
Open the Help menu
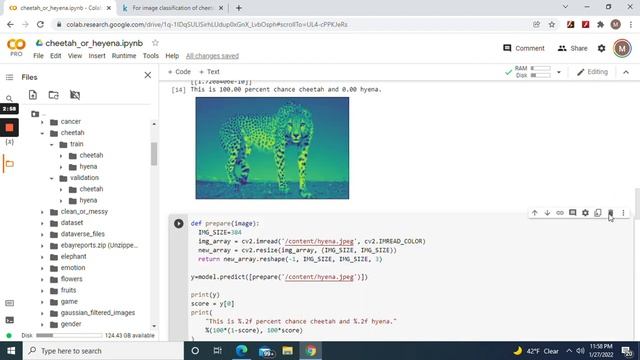172,56
